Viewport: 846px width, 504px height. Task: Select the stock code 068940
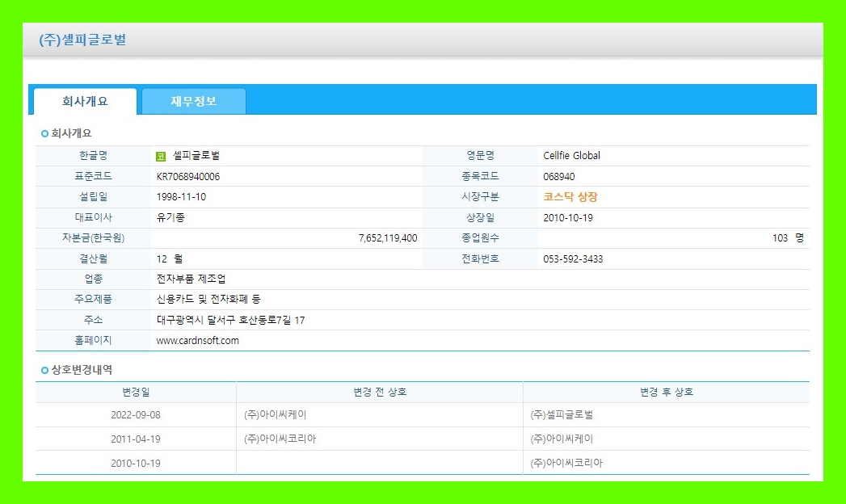coord(559,177)
